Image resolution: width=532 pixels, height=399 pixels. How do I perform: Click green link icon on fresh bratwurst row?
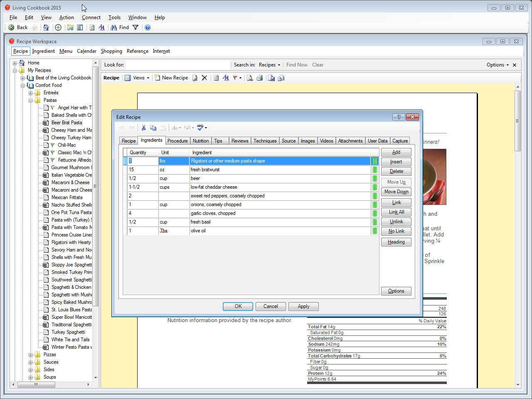click(x=375, y=170)
